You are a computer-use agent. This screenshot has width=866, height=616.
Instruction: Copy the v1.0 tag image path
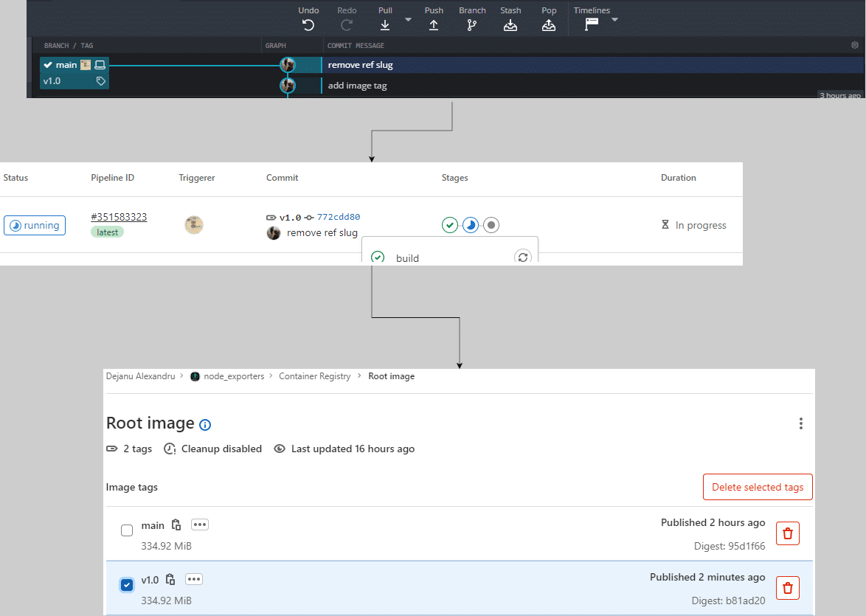coord(170,580)
